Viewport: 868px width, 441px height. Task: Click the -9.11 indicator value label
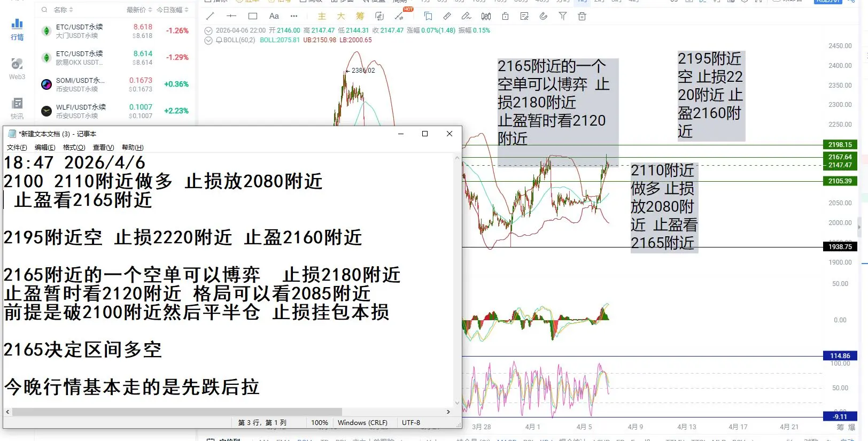coord(840,417)
